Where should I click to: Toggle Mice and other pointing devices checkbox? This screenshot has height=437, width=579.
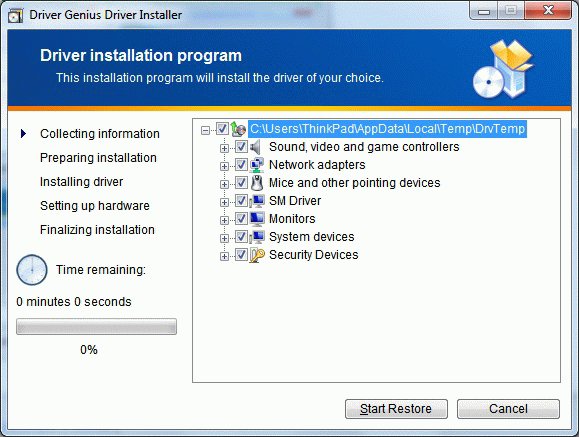241,183
